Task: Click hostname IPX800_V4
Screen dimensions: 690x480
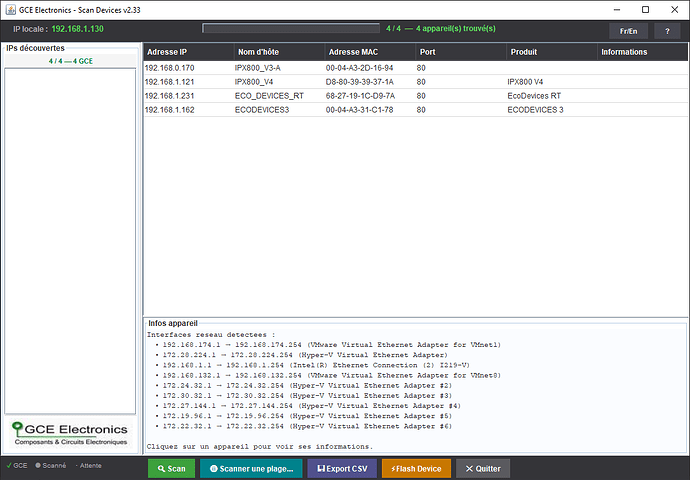Action: click(254, 82)
